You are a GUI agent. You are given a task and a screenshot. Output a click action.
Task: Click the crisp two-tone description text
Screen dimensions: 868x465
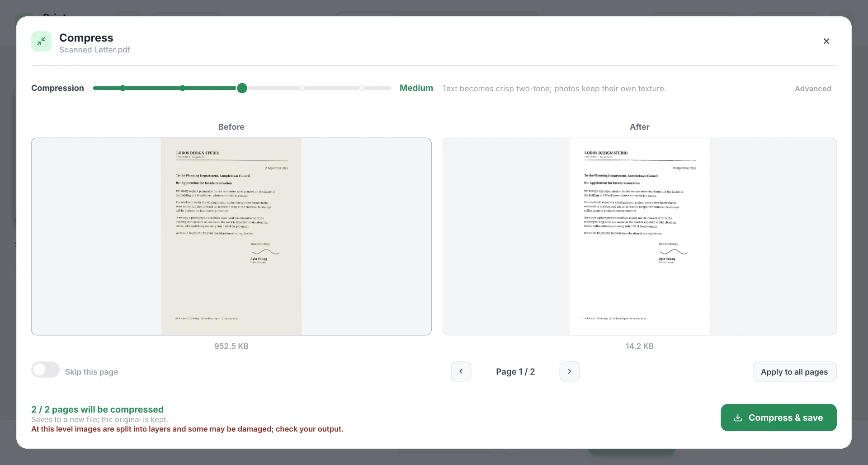click(x=554, y=89)
